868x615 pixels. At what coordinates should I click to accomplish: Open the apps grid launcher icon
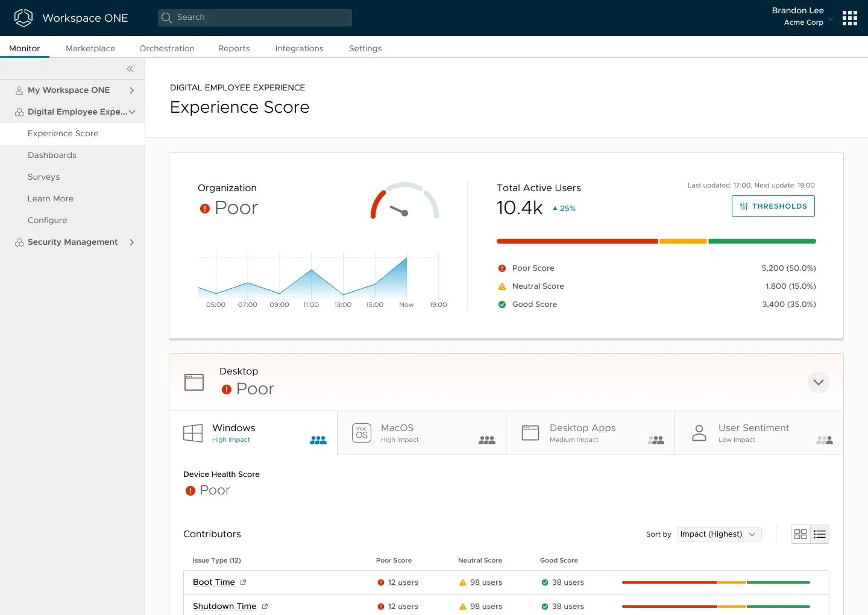click(850, 18)
